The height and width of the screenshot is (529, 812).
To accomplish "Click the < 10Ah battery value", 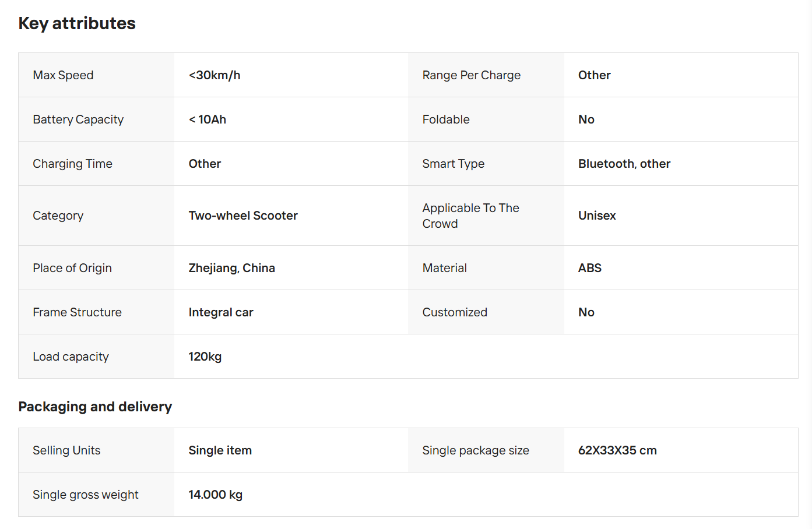I will [208, 119].
